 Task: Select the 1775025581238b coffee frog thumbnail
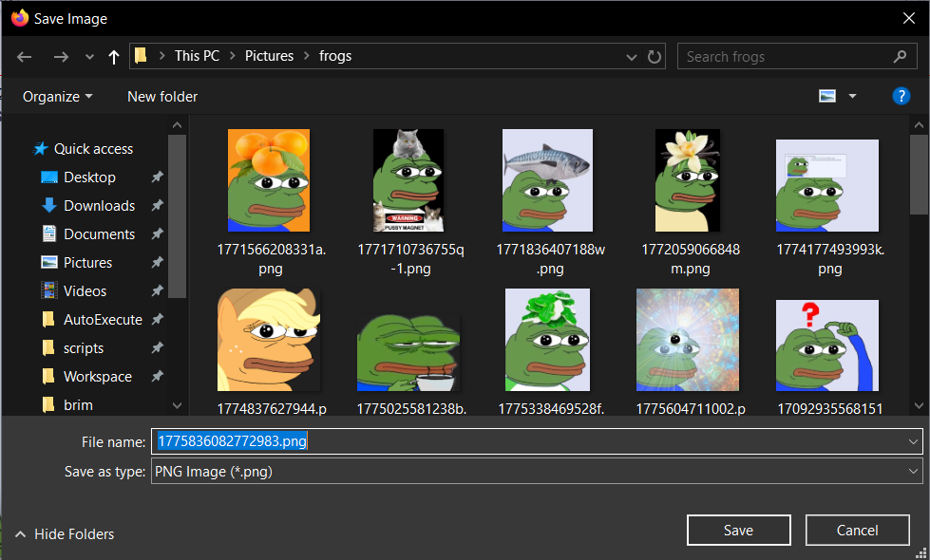(408, 352)
